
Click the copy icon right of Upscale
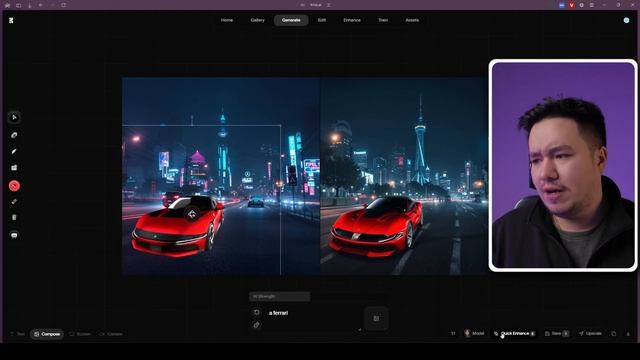pos(613,333)
